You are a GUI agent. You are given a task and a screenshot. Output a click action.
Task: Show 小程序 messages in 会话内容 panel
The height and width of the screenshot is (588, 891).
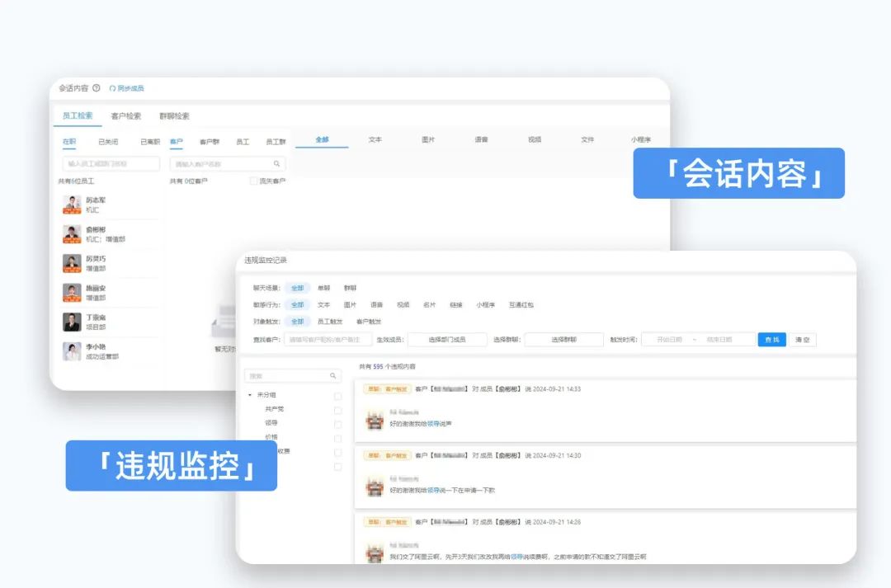coord(640,139)
